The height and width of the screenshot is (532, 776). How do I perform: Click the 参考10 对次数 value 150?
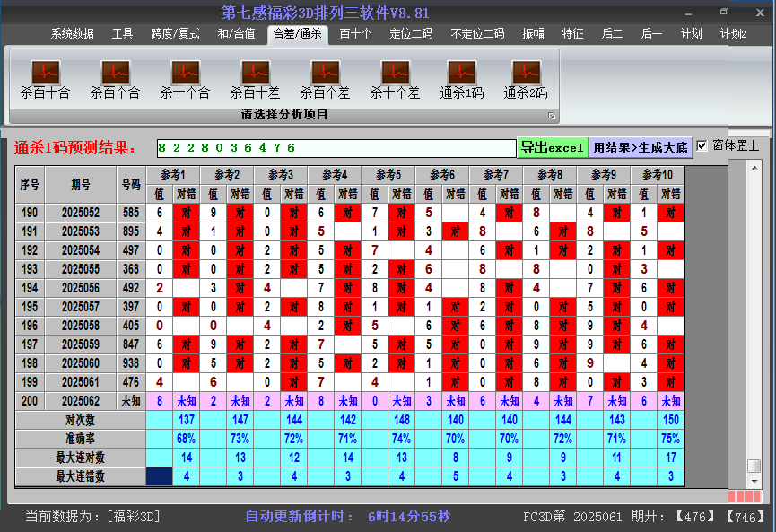(x=670, y=420)
